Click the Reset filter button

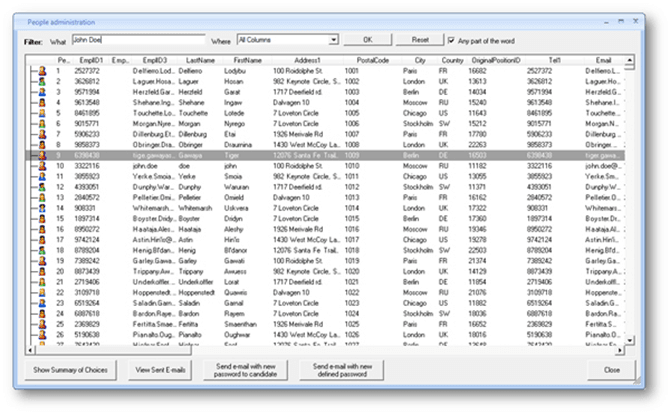point(420,40)
